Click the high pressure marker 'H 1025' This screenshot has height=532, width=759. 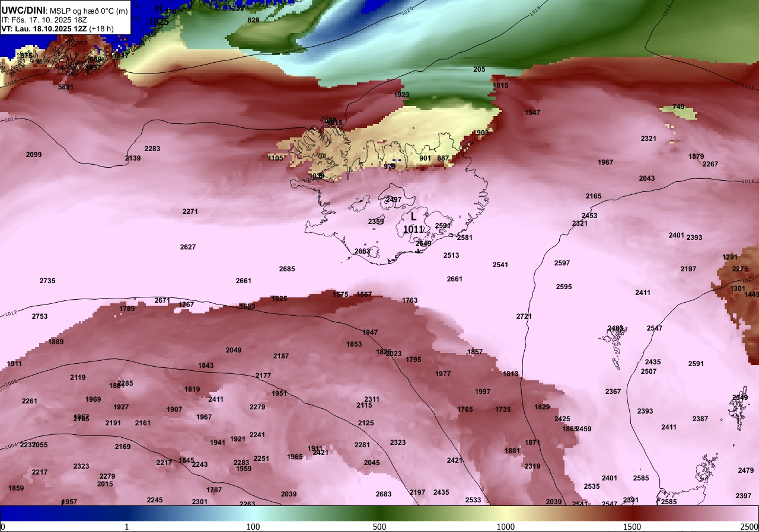(x=158, y=15)
